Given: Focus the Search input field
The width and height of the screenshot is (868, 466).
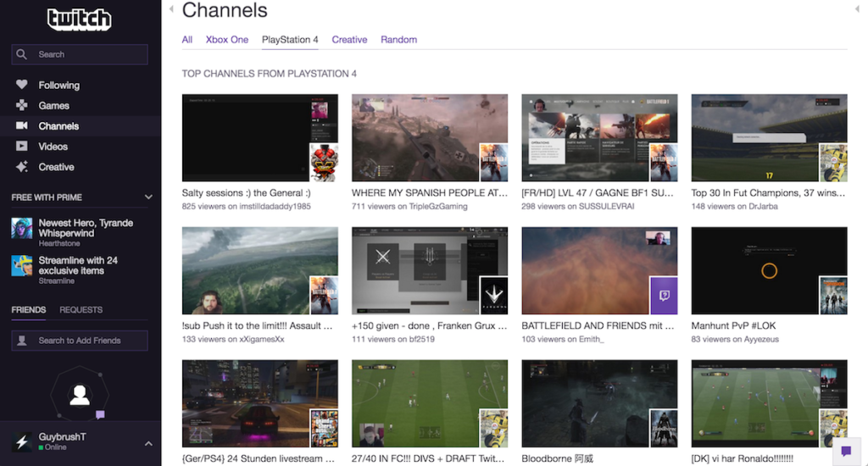Looking at the screenshot, I should (80, 54).
